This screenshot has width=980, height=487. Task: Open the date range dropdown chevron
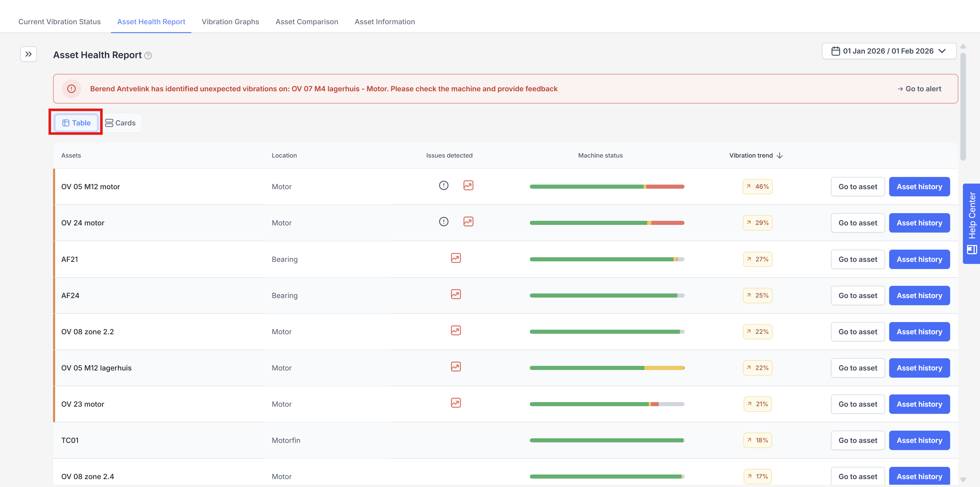[x=942, y=51]
